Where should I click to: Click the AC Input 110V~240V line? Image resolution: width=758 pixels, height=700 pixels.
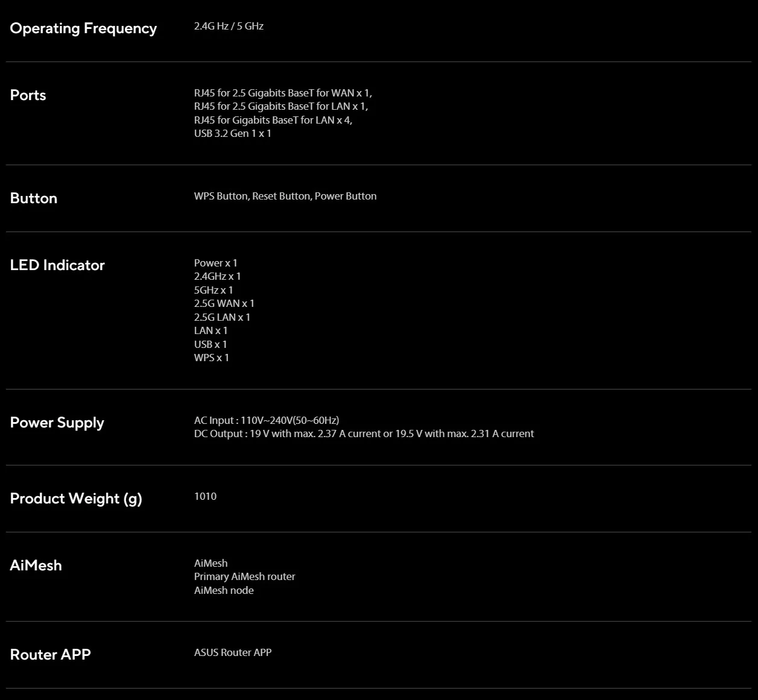[x=266, y=420]
